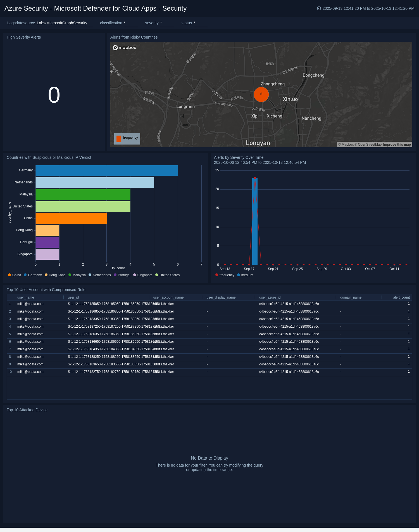Open the classification filter field
This screenshot has height=532, width=419.
[131, 23]
